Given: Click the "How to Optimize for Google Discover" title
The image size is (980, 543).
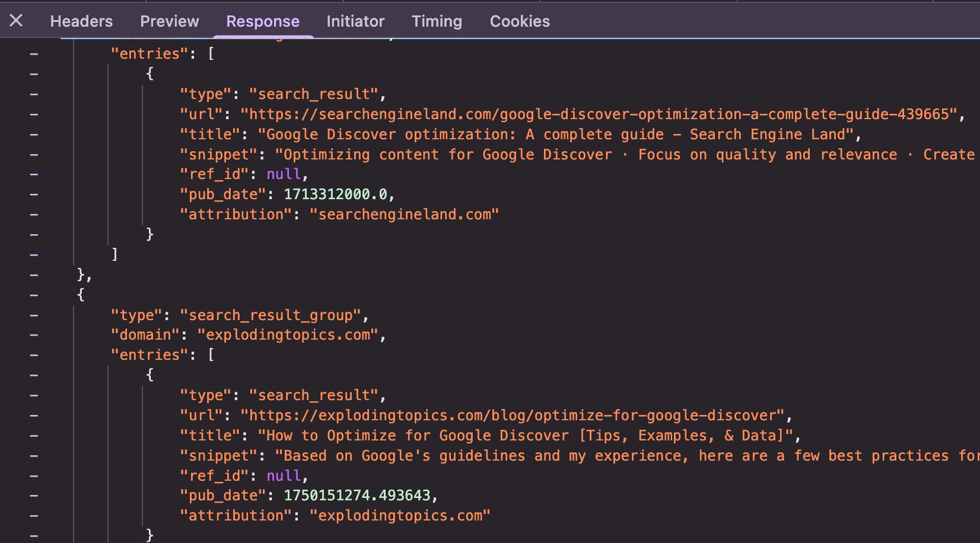Looking at the screenshot, I should point(526,436).
